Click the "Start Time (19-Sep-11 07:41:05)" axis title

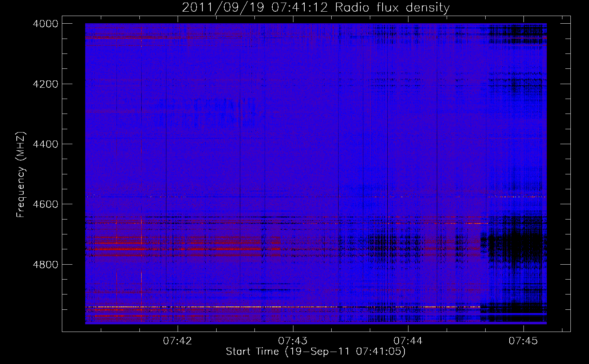(316, 352)
